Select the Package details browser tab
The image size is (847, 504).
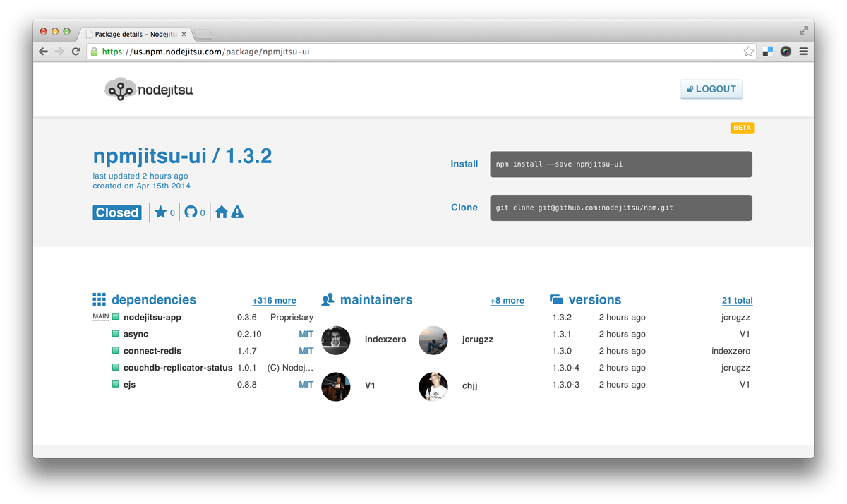click(x=136, y=34)
